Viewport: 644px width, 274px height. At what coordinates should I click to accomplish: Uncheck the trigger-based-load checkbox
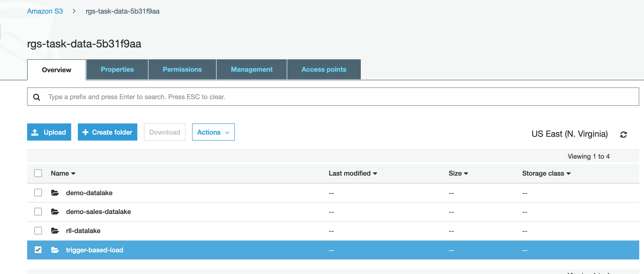[38, 250]
